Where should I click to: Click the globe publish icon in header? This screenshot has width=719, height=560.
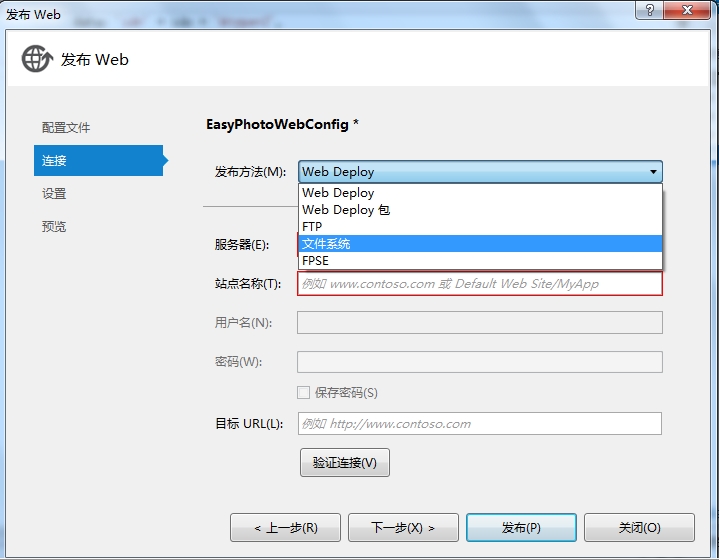[x=37, y=59]
